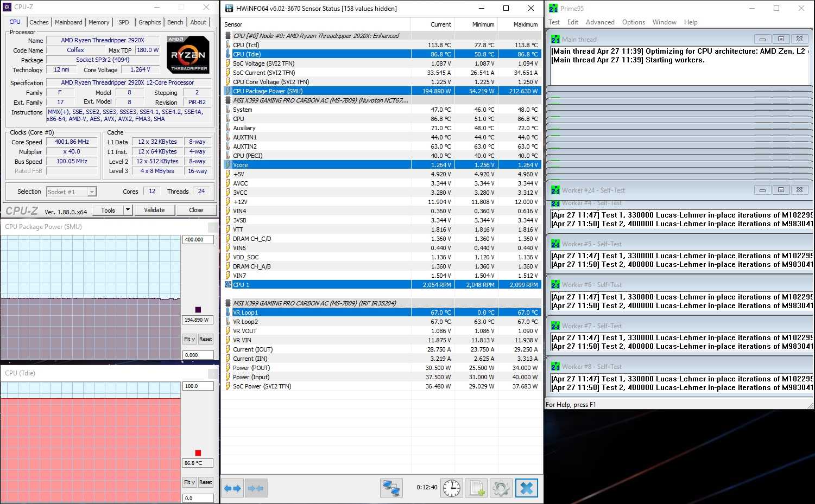Image resolution: width=815 pixels, height=504 pixels.
Task: Open the Tools dropdown arrow in CPU-Z
Action: coord(128,210)
